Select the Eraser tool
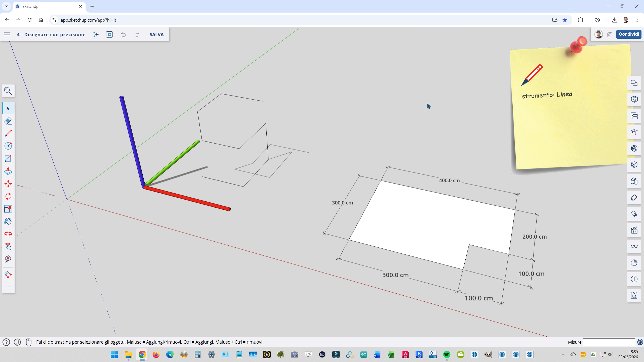644x362 pixels. [x=8, y=121]
